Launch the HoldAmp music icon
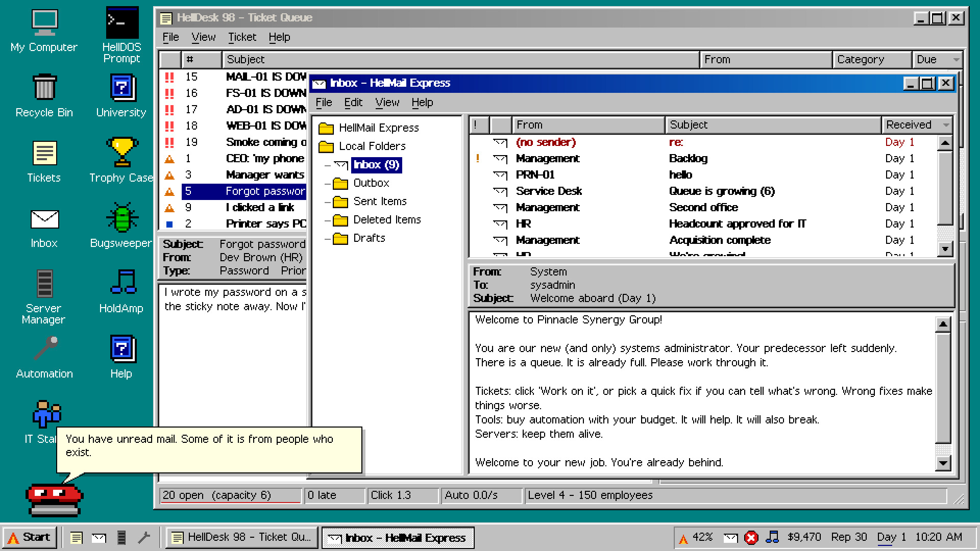980x551 pixels. 121,292
